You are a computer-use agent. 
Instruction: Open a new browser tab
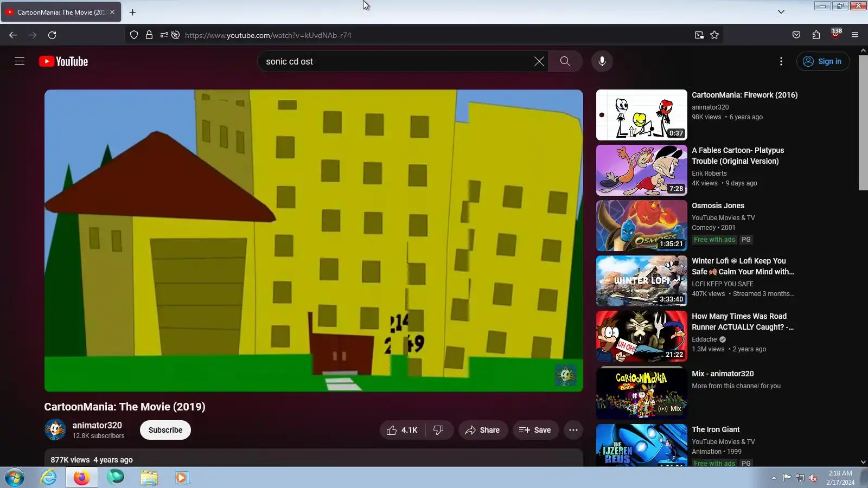pyautogui.click(x=132, y=12)
